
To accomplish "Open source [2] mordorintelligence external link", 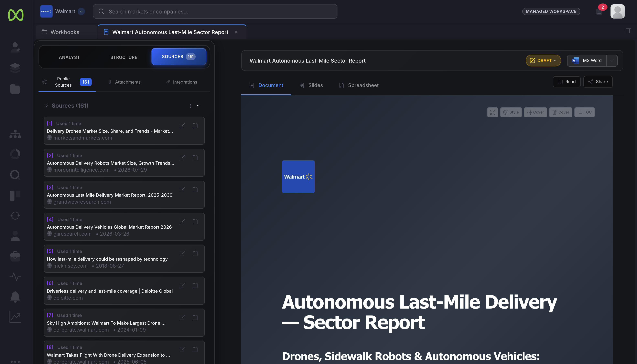I will click(182, 158).
